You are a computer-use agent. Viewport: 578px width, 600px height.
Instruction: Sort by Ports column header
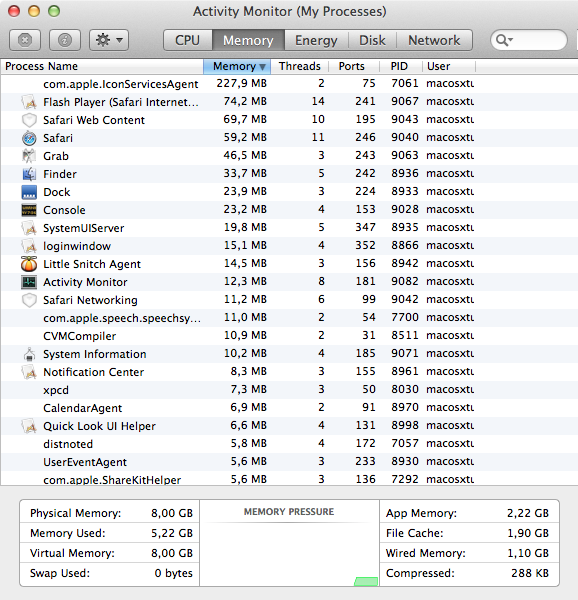pos(354,66)
